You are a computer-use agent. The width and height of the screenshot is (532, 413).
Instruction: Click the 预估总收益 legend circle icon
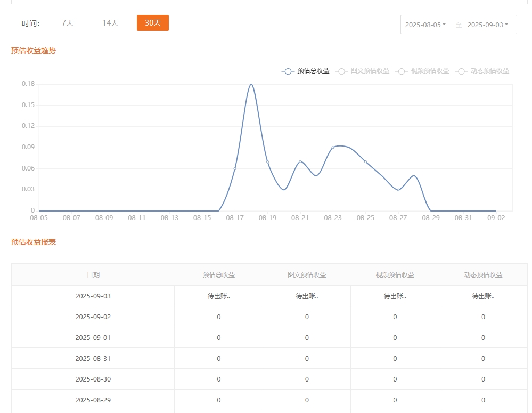point(288,71)
